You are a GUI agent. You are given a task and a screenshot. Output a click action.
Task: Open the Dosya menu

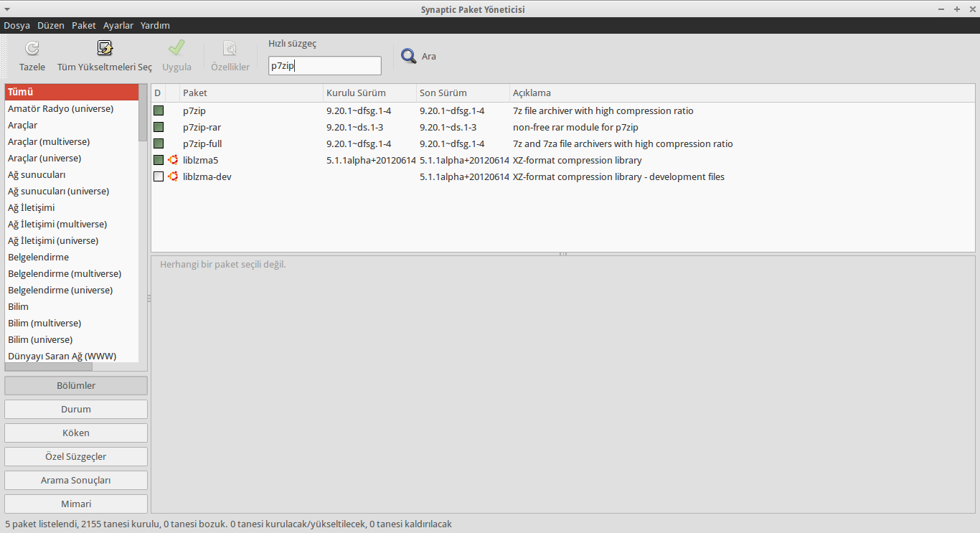coord(17,25)
